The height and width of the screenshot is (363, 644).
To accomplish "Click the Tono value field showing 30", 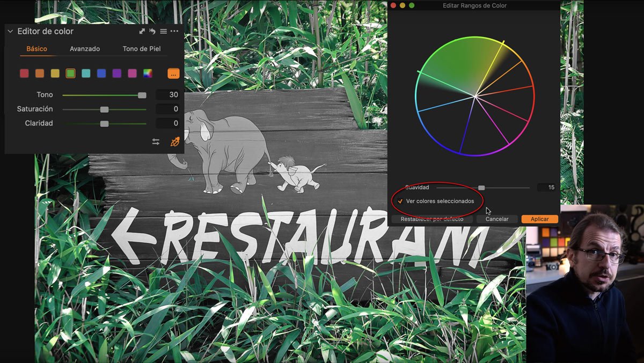I will [167, 95].
